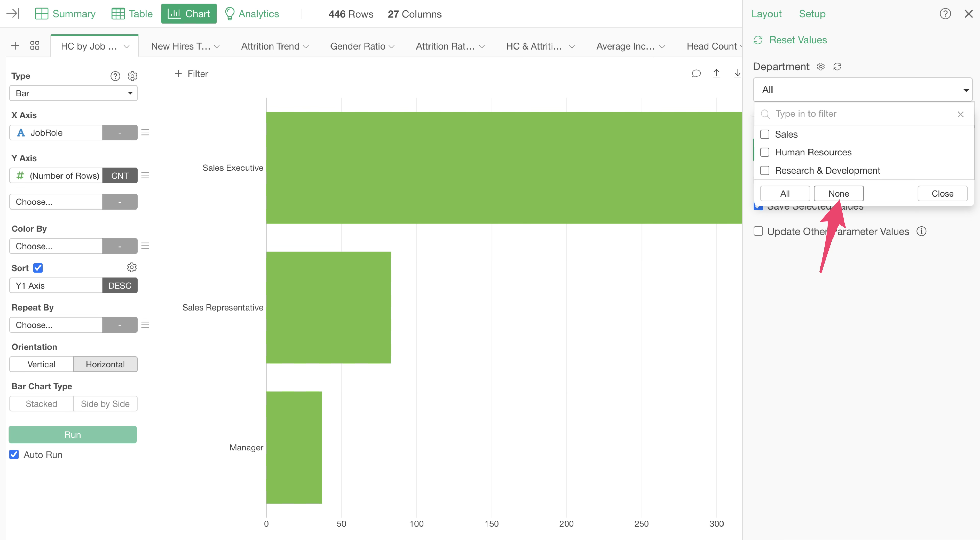Click the All button in filter list
This screenshot has height=540, width=980.
click(x=785, y=193)
